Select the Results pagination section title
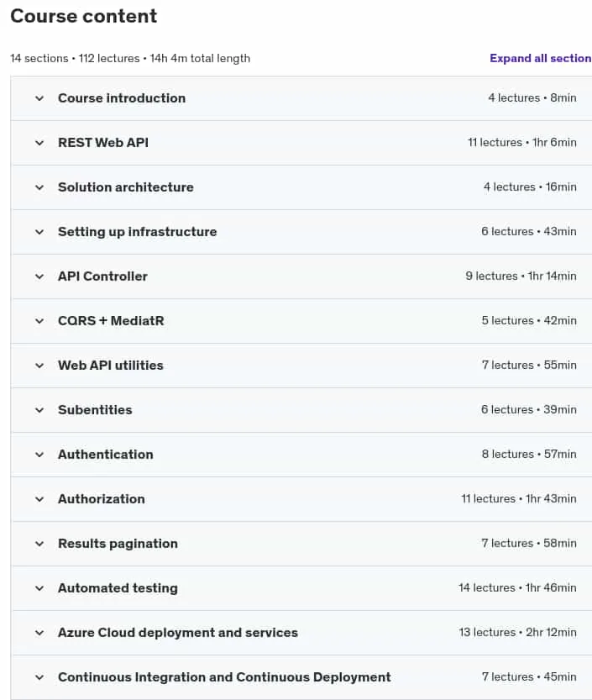This screenshot has width=592, height=700. [x=118, y=544]
